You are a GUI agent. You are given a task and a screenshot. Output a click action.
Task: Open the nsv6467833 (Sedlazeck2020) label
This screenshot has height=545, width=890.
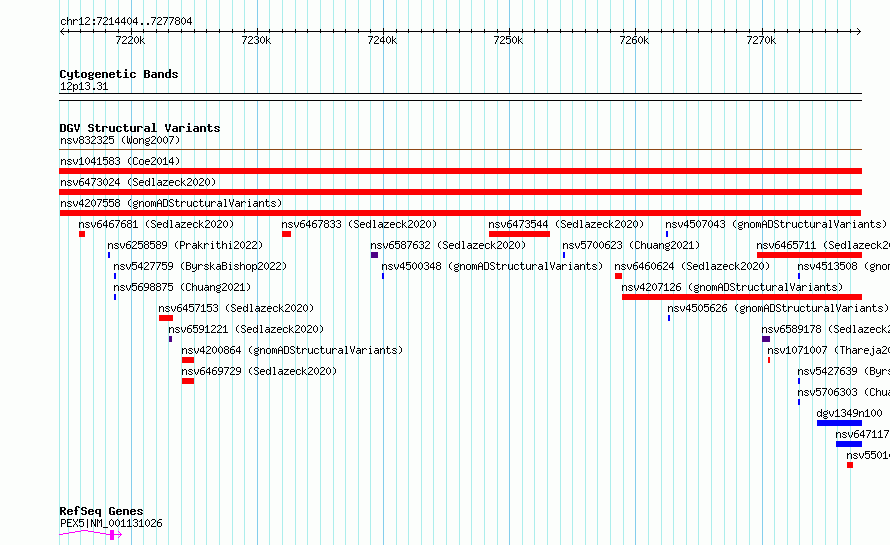[359, 224]
